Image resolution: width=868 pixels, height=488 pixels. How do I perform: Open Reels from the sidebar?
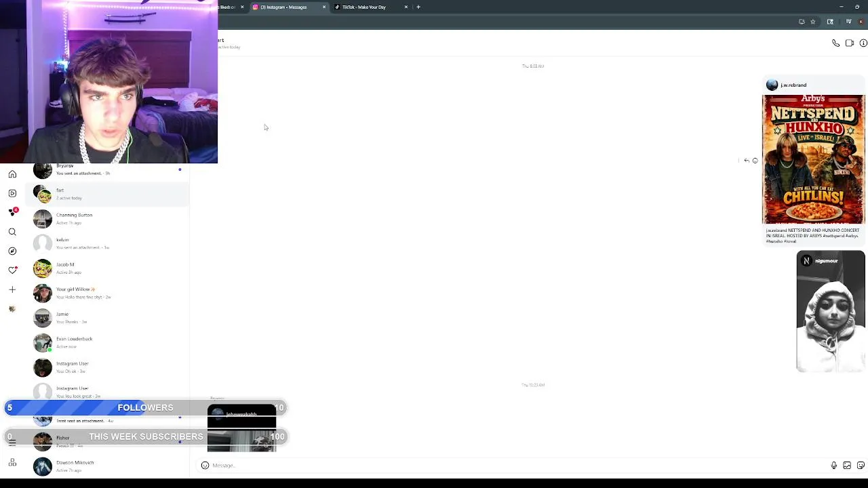(x=12, y=193)
